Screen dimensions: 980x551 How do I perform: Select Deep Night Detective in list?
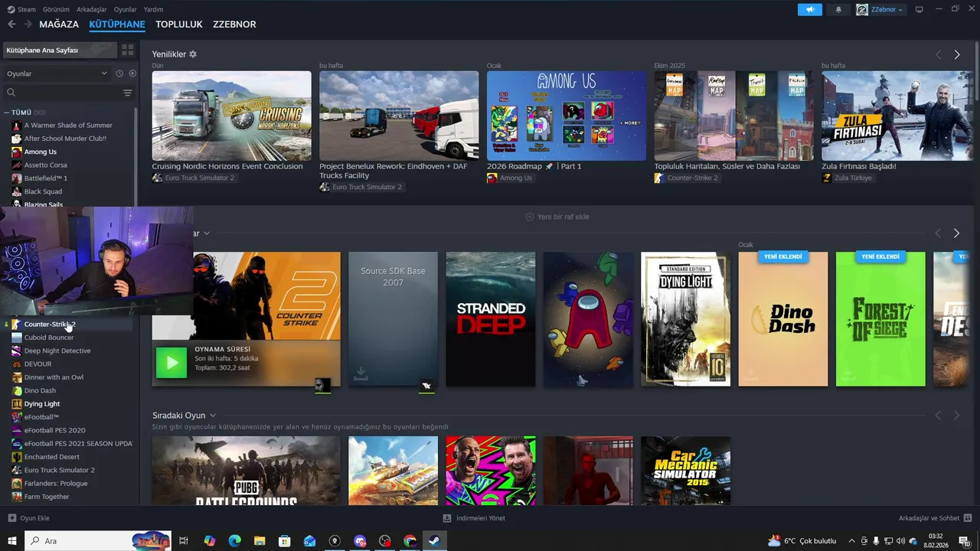point(57,350)
